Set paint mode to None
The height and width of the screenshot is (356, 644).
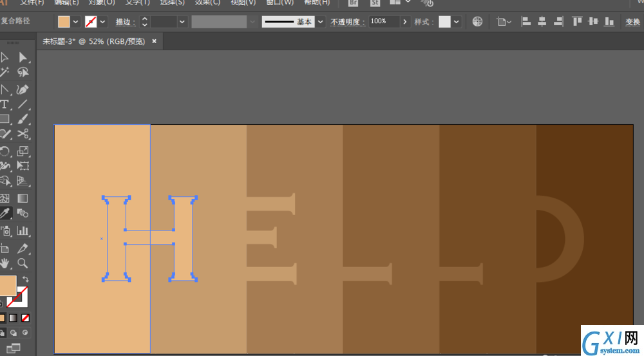point(25,318)
